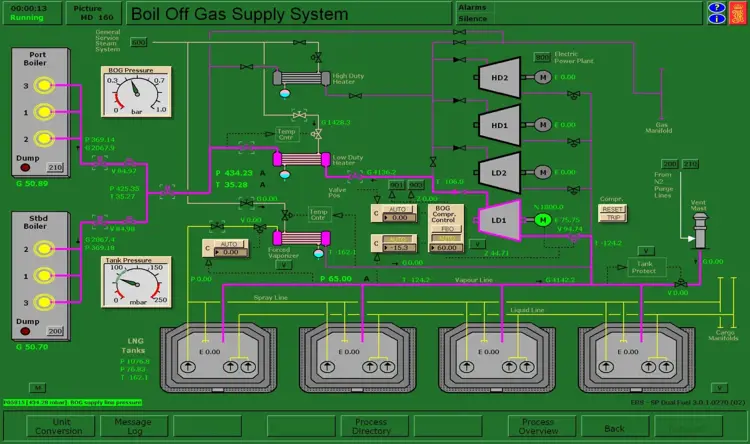The width and height of the screenshot is (750, 444).
Task: Click the Electric Power Plant 800 link box
Action: (x=542, y=57)
